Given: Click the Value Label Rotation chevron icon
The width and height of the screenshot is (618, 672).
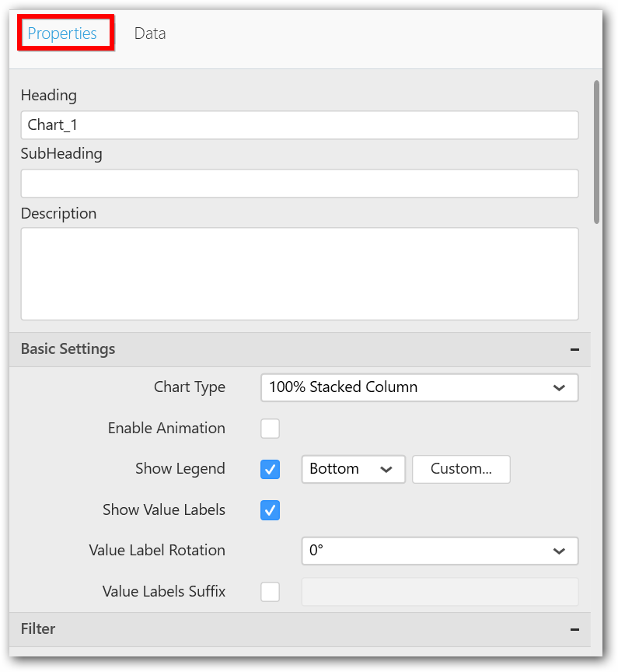Looking at the screenshot, I should pos(559,551).
